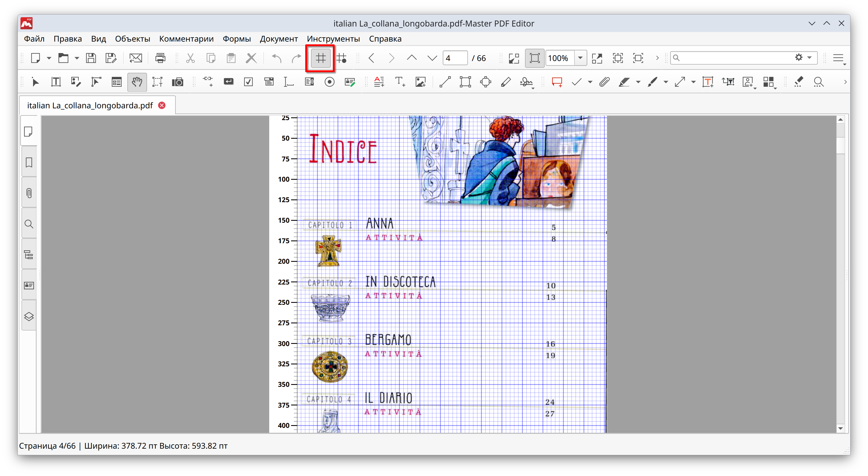Choose the Edit Text tool
This screenshot has width=868, height=476.
pos(55,82)
